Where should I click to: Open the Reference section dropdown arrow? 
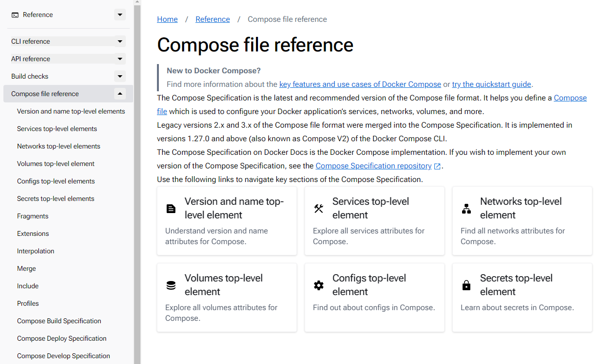point(120,15)
